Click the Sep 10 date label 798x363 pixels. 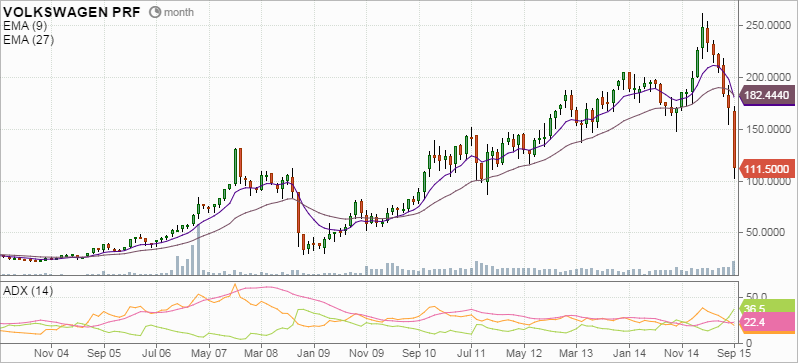[x=419, y=352]
